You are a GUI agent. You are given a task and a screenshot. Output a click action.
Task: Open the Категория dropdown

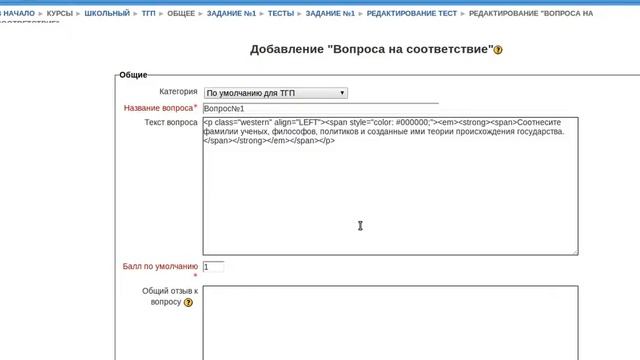[276, 93]
